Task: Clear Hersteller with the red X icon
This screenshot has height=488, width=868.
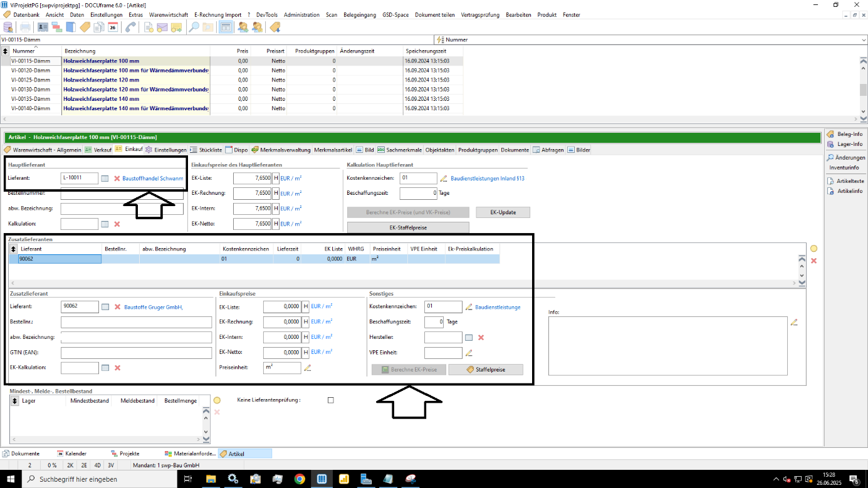Action: 481,338
